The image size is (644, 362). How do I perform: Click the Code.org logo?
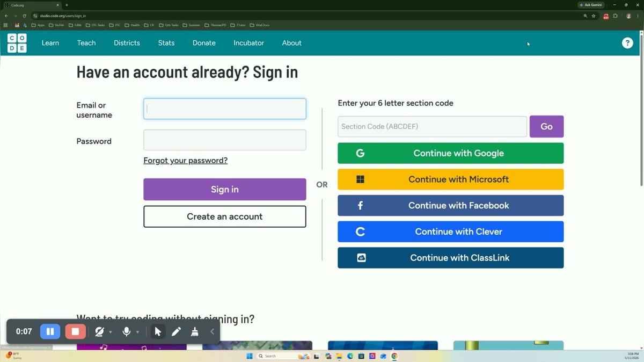coord(17,43)
